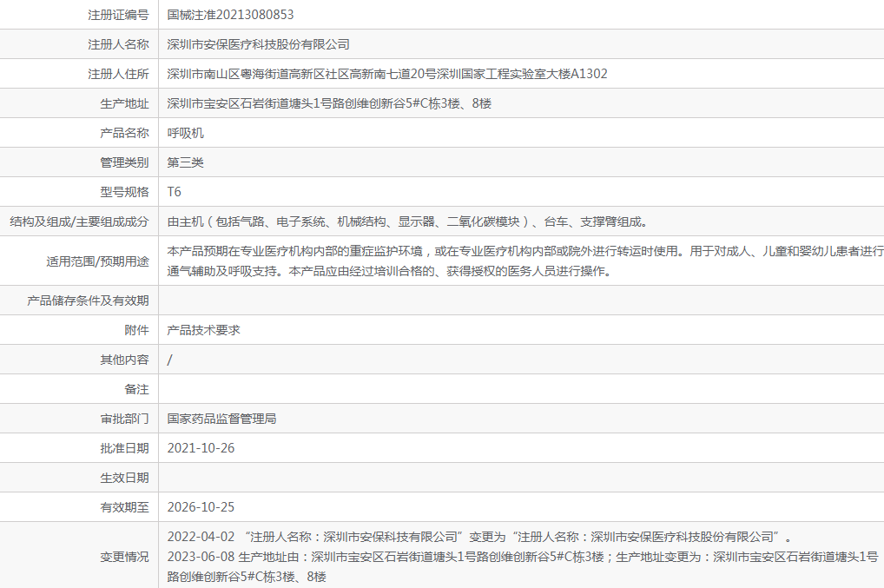Click the 批准日期 label
884x588 pixels.
click(124, 448)
